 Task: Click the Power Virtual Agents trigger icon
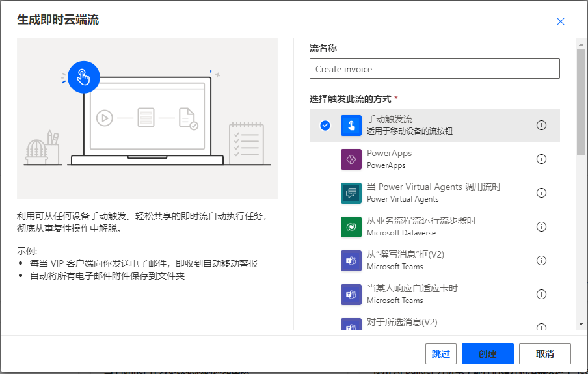[351, 193]
